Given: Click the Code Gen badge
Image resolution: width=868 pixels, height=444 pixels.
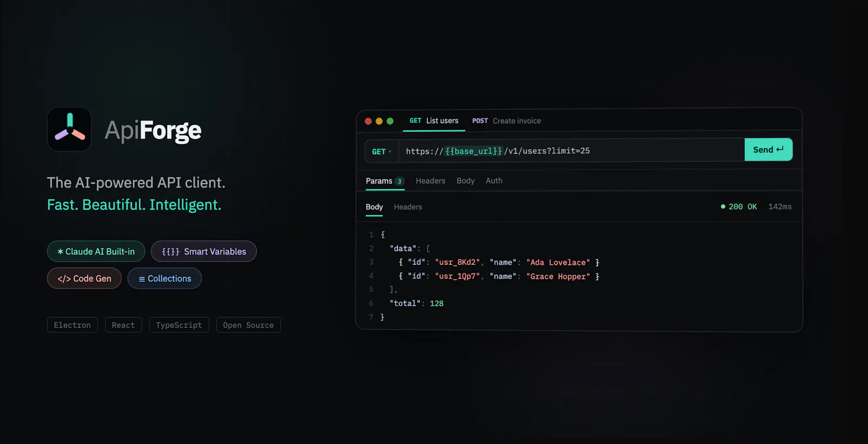Looking at the screenshot, I should click(x=84, y=278).
